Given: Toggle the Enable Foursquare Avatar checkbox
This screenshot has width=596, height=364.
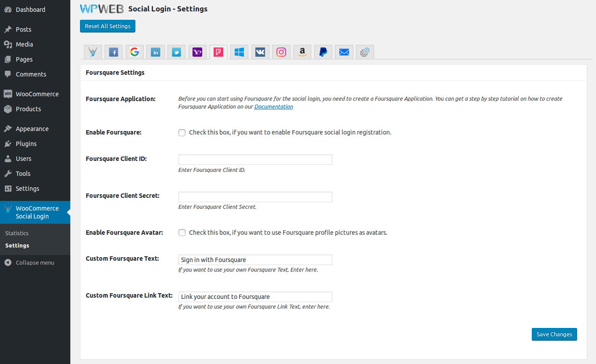Looking at the screenshot, I should [182, 233].
